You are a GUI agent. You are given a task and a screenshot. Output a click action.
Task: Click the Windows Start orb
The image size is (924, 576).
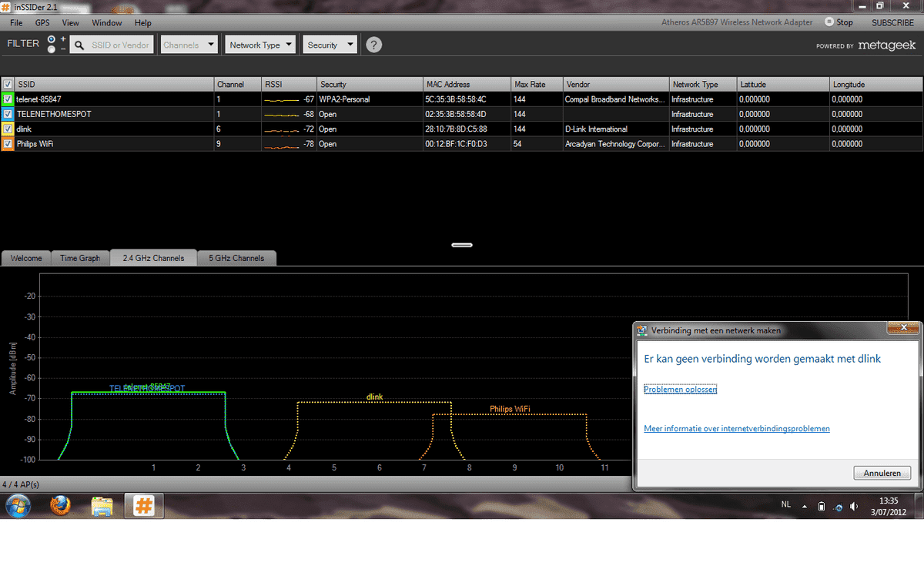(x=18, y=505)
